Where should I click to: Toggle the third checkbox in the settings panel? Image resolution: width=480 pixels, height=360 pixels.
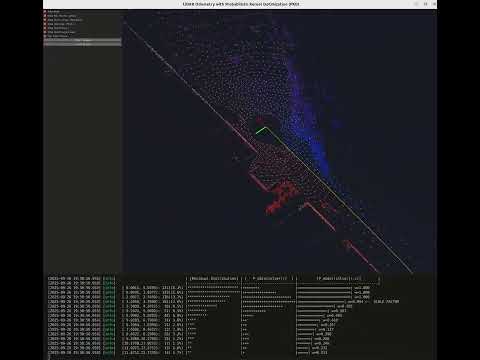point(45,20)
